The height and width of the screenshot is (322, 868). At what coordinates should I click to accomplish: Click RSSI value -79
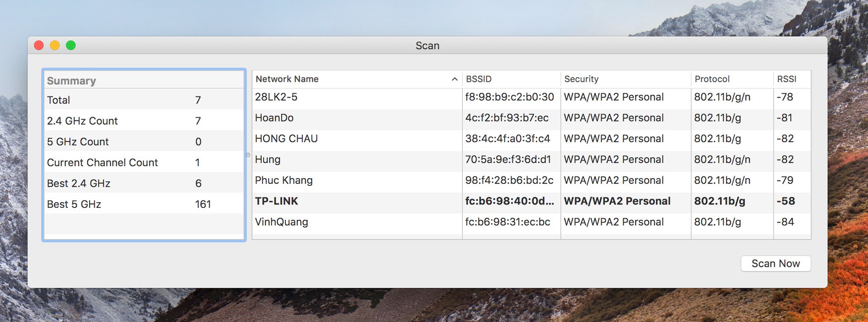click(785, 180)
